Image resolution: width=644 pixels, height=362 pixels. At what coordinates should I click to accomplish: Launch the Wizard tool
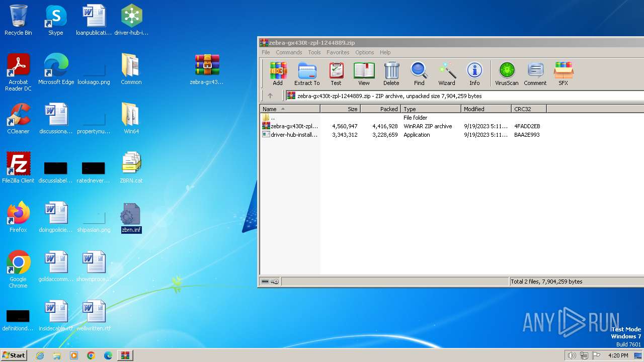pos(447,74)
